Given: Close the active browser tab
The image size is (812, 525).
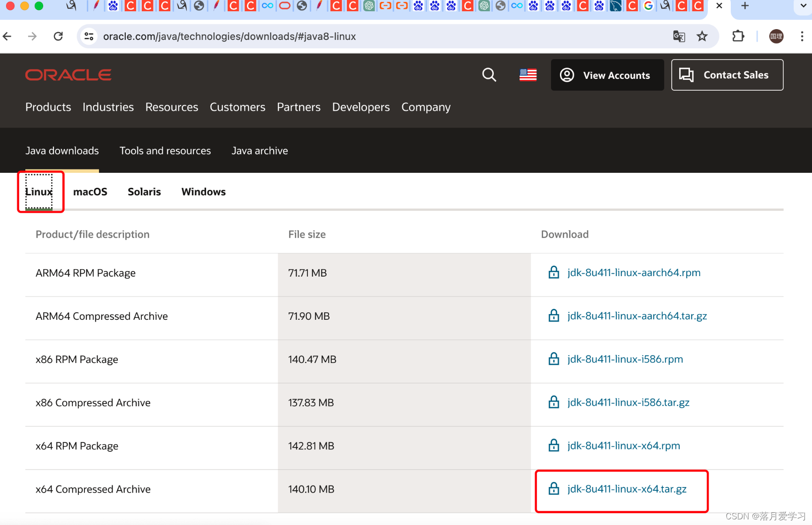Looking at the screenshot, I should [719, 6].
